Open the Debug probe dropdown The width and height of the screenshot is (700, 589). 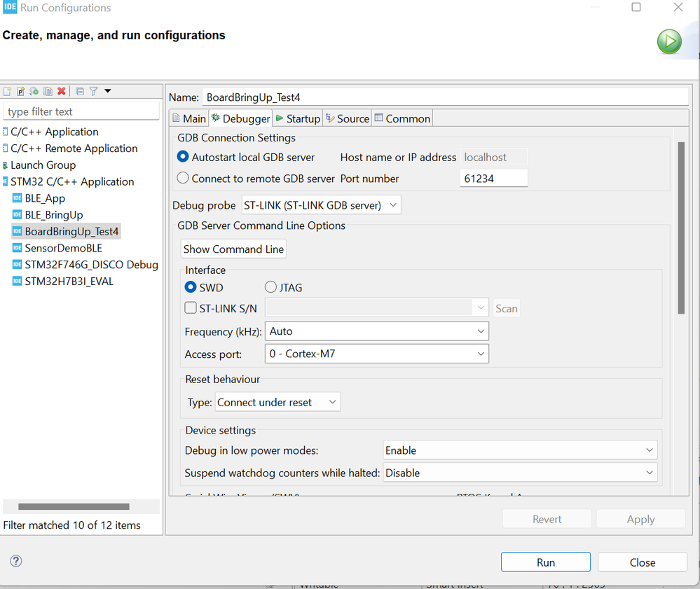coord(322,205)
